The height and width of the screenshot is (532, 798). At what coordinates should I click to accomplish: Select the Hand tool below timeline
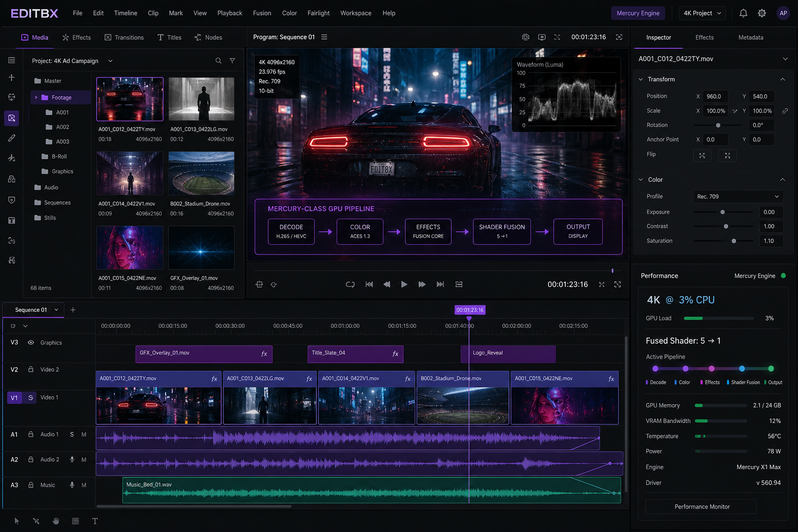tap(56, 521)
